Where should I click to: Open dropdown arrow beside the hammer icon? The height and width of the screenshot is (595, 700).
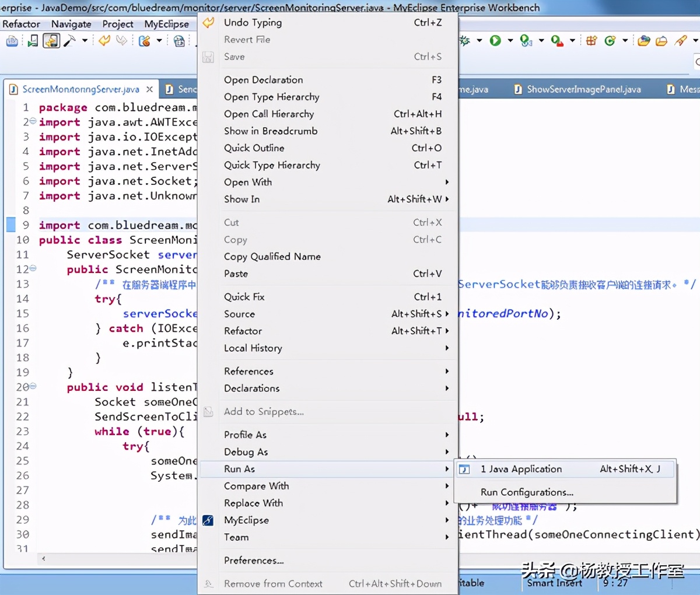point(85,40)
